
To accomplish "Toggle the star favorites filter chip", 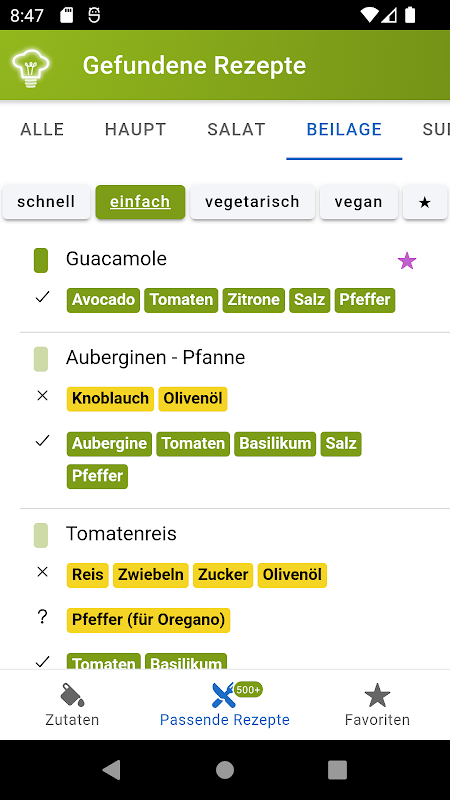I will 425,202.
